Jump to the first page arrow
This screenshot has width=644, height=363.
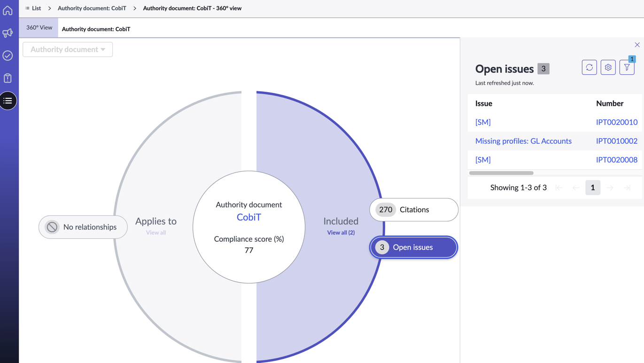559,188
